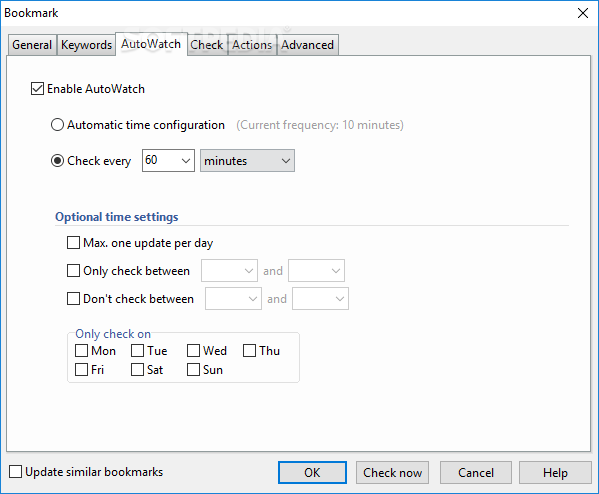Select the AutoWatch tab
Image resolution: width=599 pixels, height=494 pixels.
pos(151,44)
